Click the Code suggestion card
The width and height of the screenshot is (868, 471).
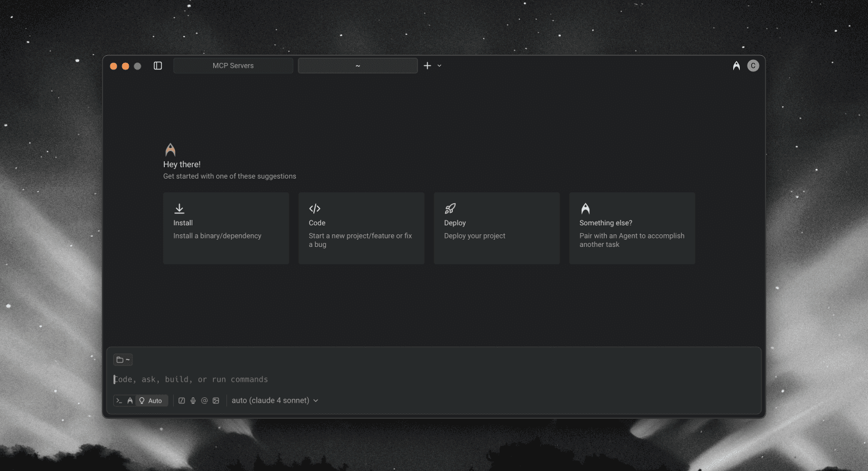361,228
